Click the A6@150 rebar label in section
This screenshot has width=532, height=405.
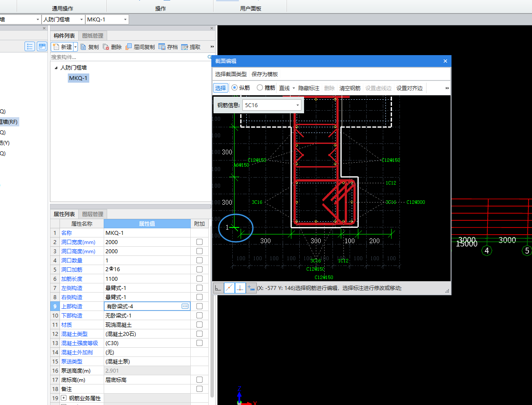[x=241, y=165]
